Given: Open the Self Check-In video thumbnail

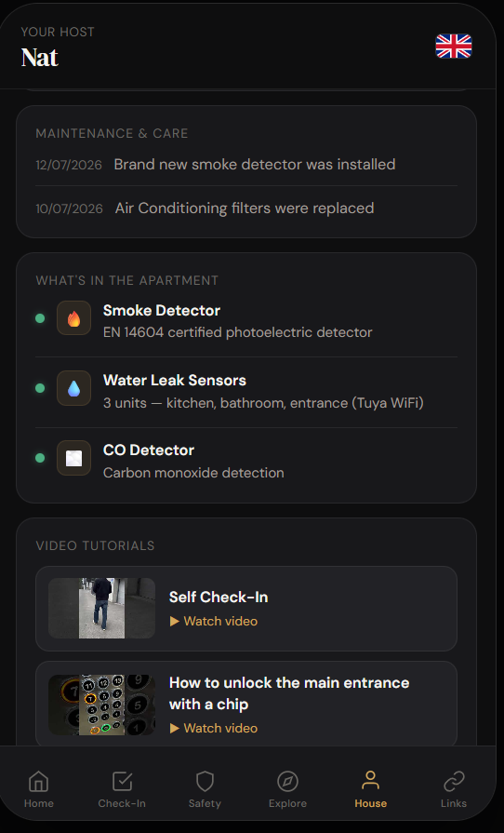Looking at the screenshot, I should coord(102,609).
